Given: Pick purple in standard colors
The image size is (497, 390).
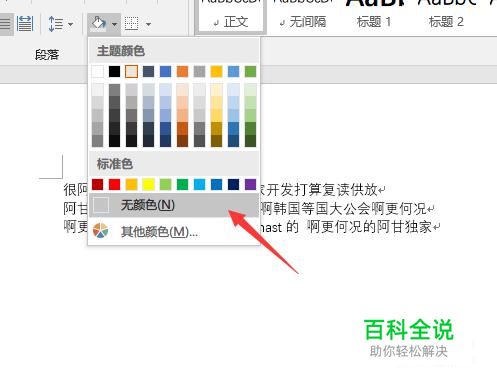Looking at the screenshot, I should tap(250, 184).
